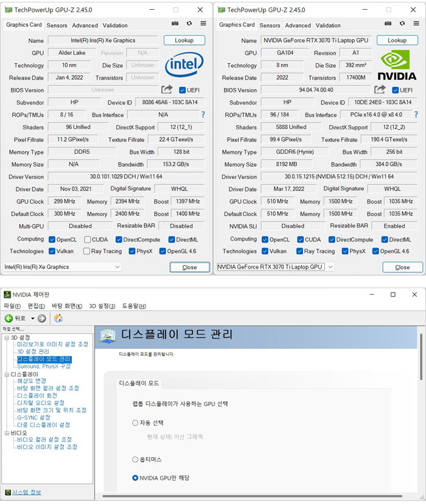This screenshot has width=426, height=504.
Task: Click home icon in NVIDIA control panel toolbar
Action: coord(58,318)
